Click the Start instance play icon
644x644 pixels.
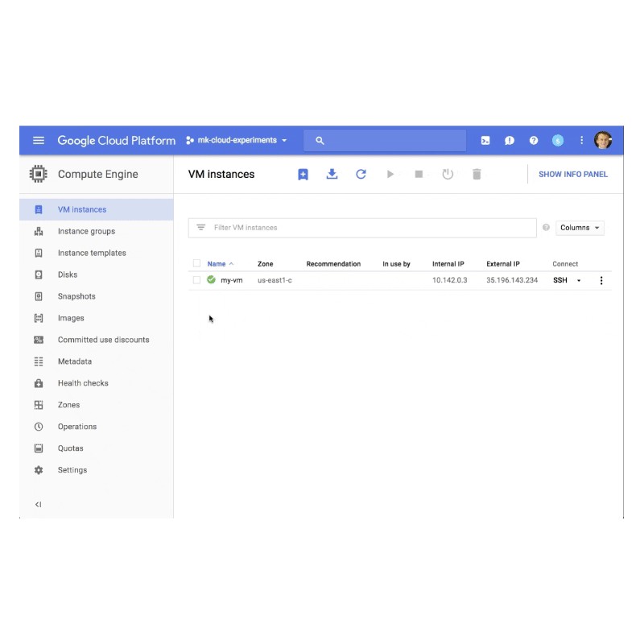point(390,174)
